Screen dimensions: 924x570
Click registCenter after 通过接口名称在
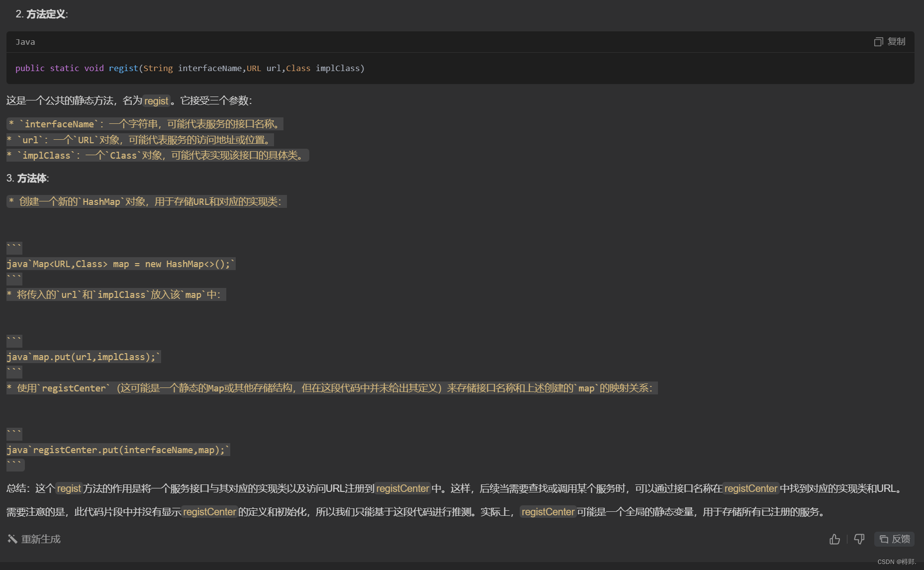click(751, 489)
